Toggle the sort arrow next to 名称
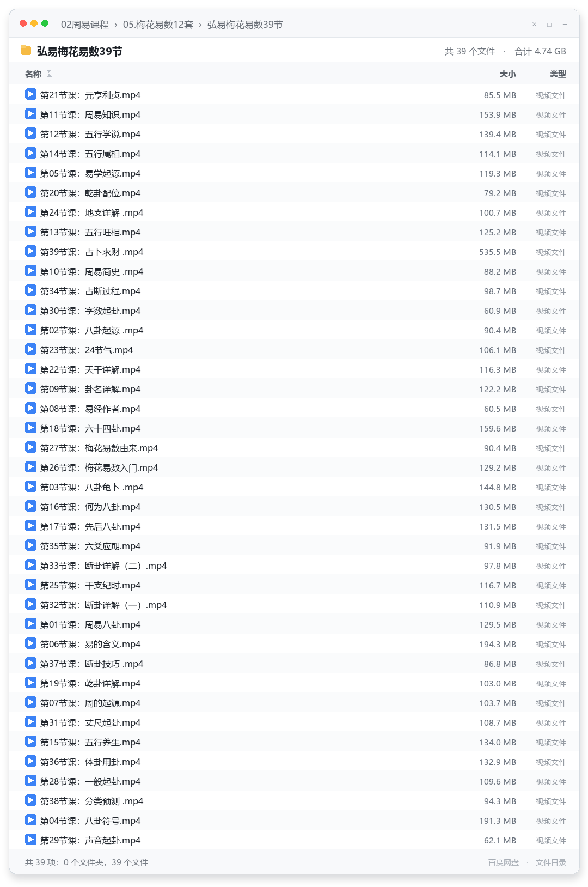 49,74
